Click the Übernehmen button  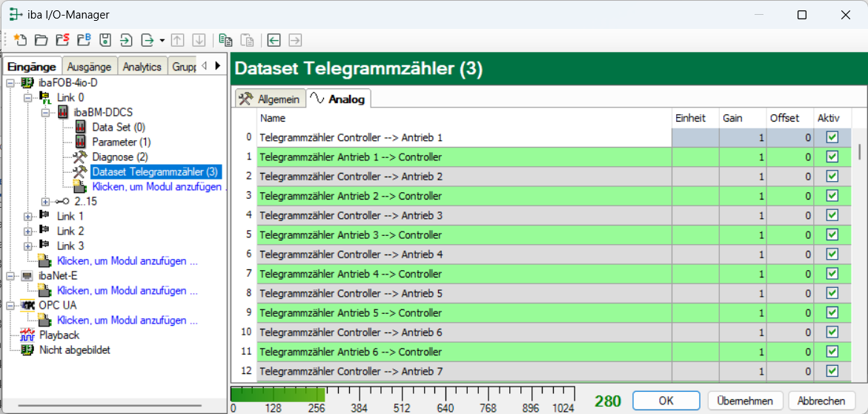744,401
